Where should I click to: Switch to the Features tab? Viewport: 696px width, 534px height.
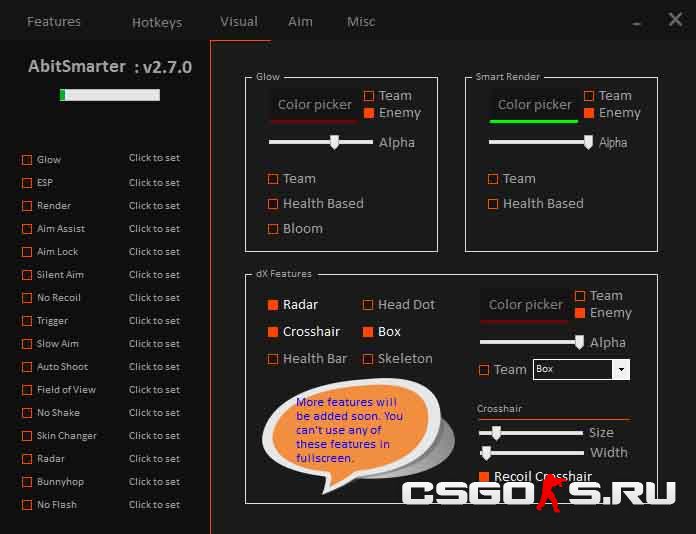pos(54,22)
